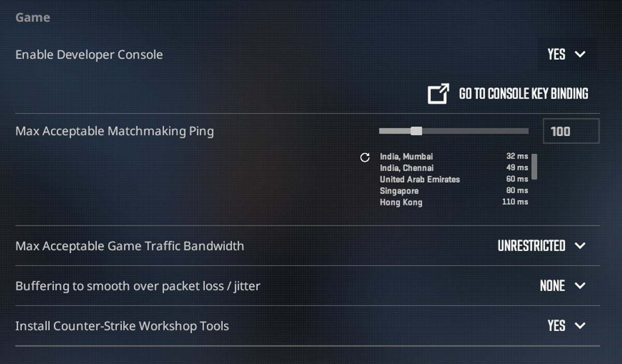Click the refresh ping list icon
The width and height of the screenshot is (622, 364).
[365, 157]
